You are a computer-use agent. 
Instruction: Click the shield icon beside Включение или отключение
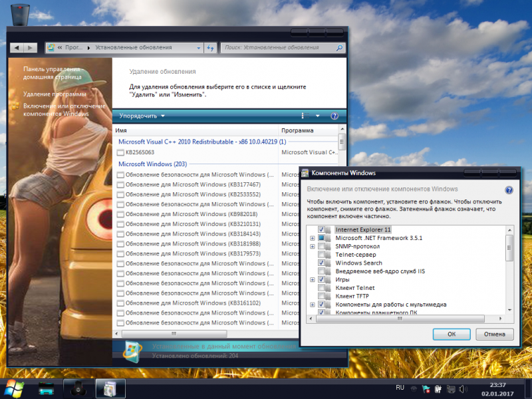(x=15, y=106)
